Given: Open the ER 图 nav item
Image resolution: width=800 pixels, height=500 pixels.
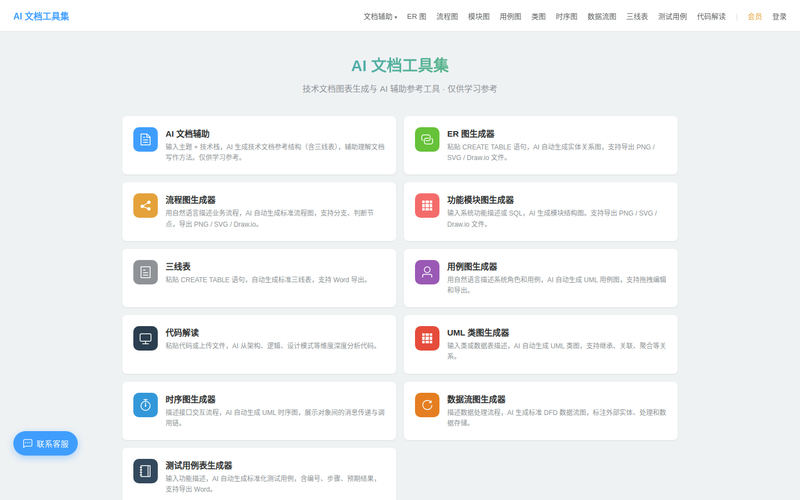Looking at the screenshot, I should pyautogui.click(x=416, y=16).
